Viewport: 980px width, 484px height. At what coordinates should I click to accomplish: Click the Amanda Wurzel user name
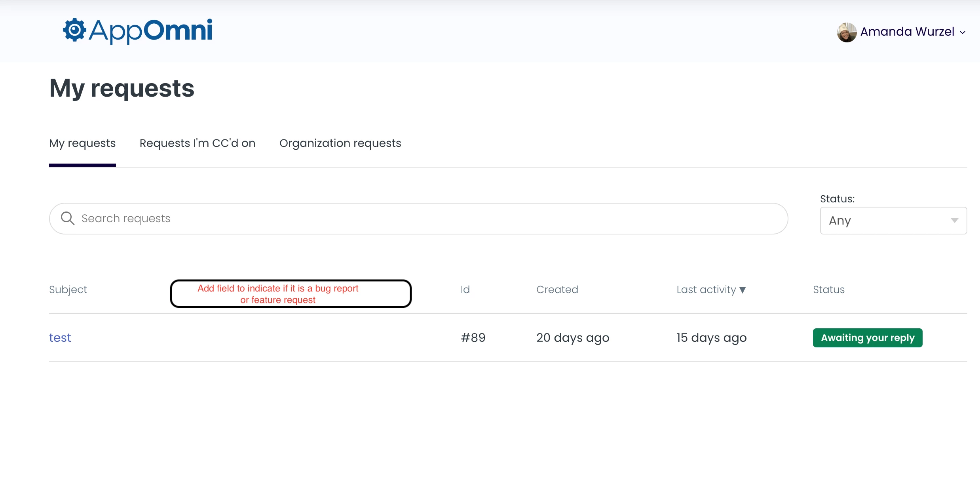[907, 32]
